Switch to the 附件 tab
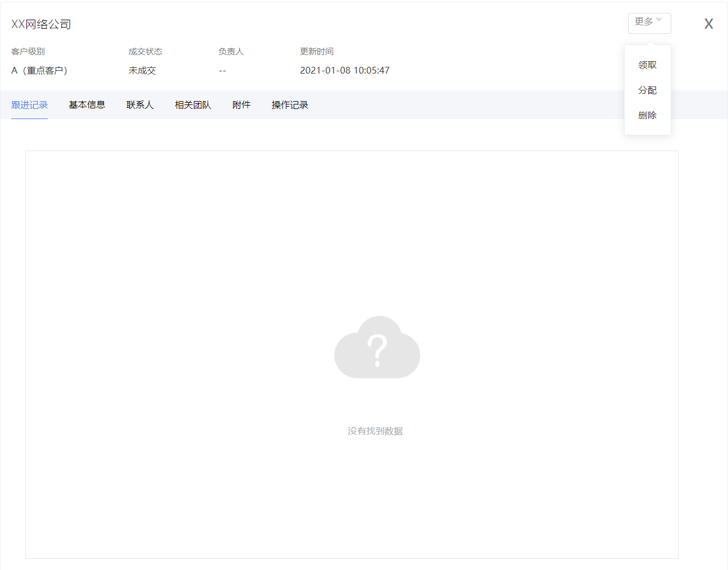Image resolution: width=728 pixels, height=570 pixels. point(242,105)
